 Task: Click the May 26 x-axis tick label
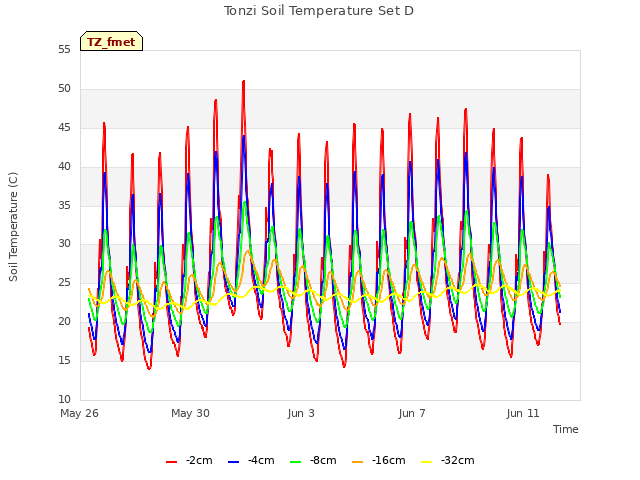[x=80, y=413]
